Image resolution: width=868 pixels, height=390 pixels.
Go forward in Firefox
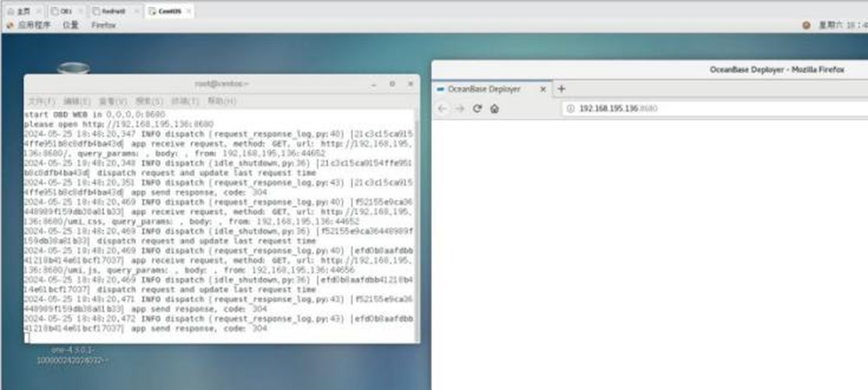[459, 109]
